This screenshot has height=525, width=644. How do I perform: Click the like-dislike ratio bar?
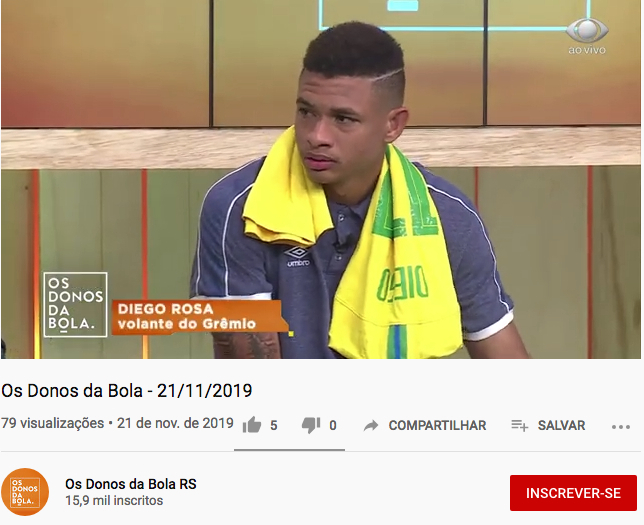tap(289, 450)
